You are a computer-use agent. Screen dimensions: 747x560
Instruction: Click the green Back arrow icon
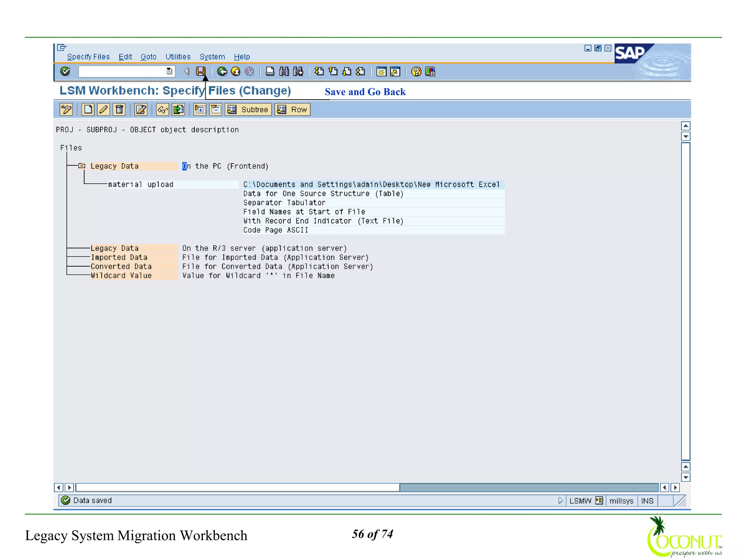(222, 71)
